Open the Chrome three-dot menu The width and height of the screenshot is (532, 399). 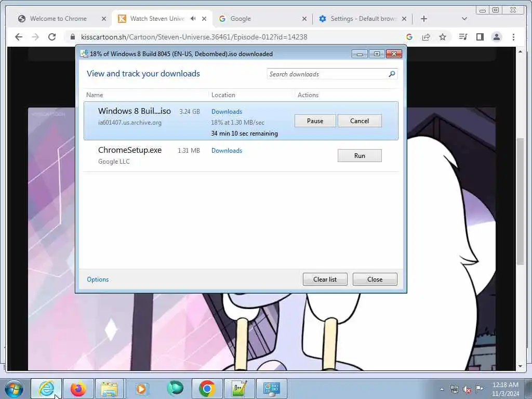[x=513, y=37]
